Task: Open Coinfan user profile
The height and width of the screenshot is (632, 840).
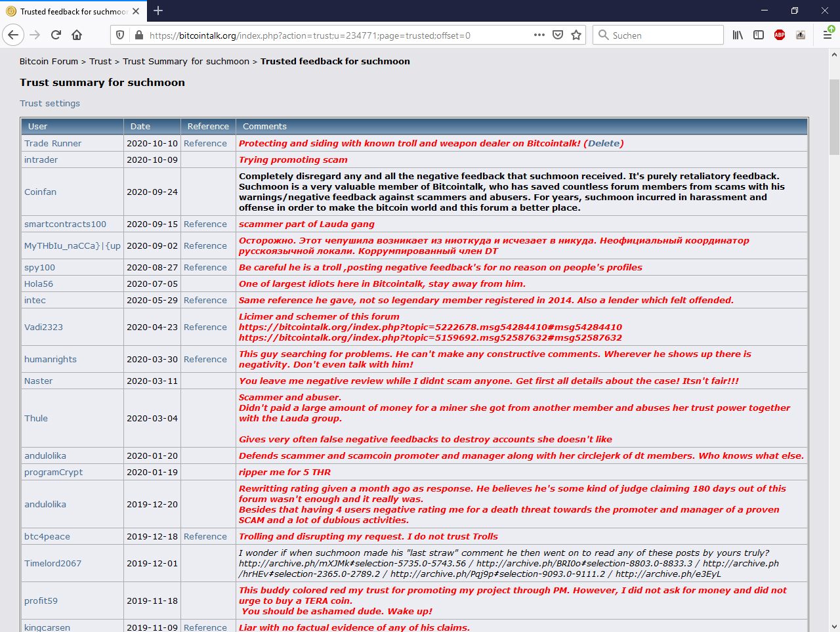Action: click(40, 192)
